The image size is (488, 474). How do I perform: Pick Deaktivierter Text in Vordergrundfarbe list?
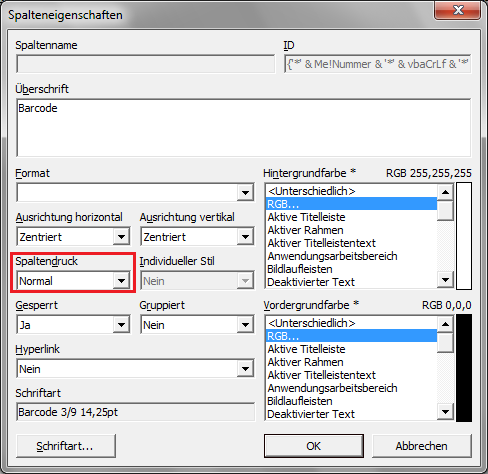pos(351,414)
